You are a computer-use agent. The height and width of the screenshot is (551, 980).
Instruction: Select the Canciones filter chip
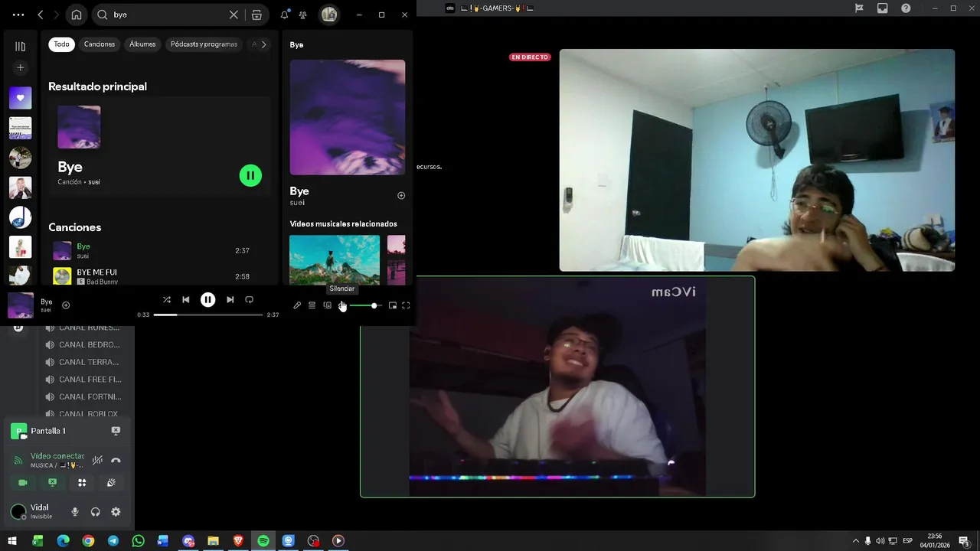[x=100, y=44]
